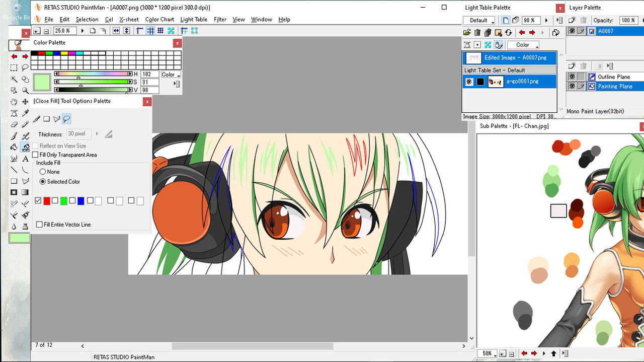Image resolution: width=644 pixels, height=362 pixels.
Task: Open the Filter menu
Action: click(220, 20)
